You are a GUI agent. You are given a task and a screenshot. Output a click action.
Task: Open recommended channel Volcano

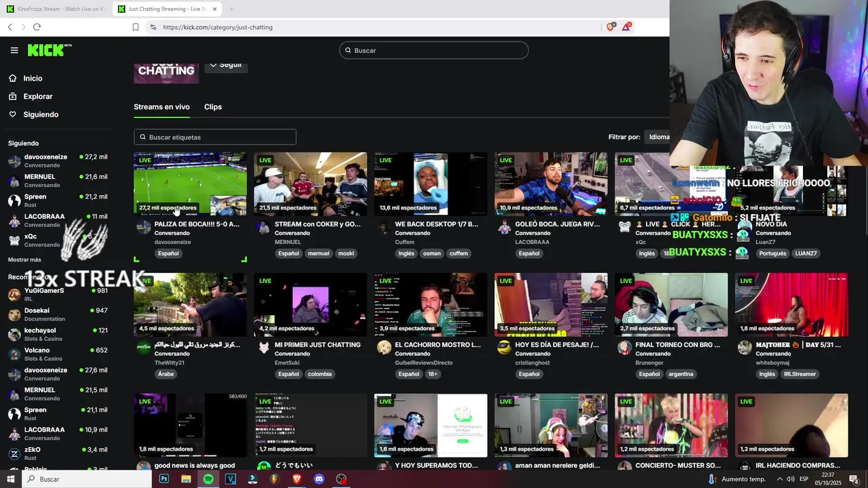coord(58,354)
